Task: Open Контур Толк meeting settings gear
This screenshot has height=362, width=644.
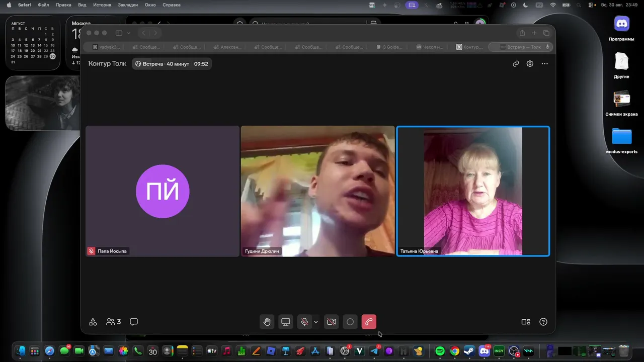Action: (530, 64)
